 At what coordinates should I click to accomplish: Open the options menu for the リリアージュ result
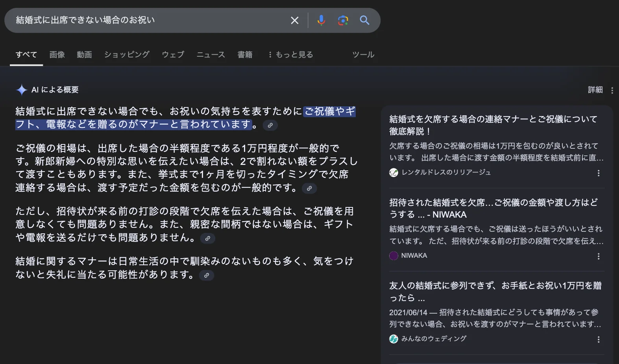[x=599, y=173]
